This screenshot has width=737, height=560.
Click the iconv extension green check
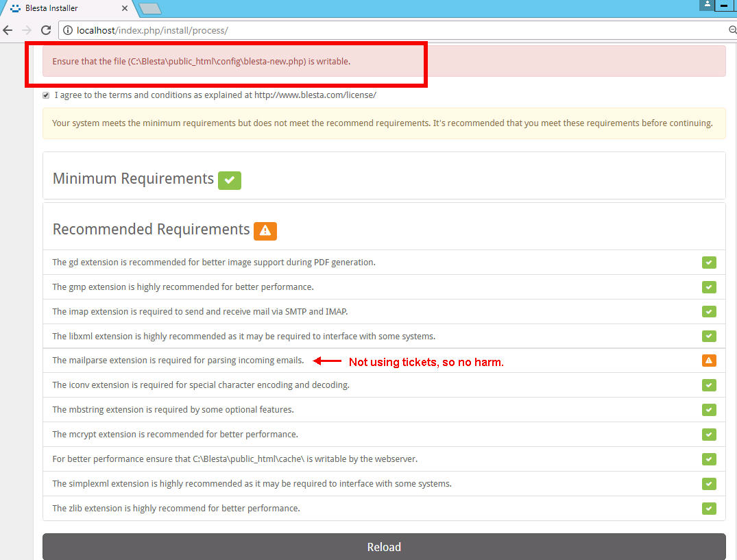point(709,385)
